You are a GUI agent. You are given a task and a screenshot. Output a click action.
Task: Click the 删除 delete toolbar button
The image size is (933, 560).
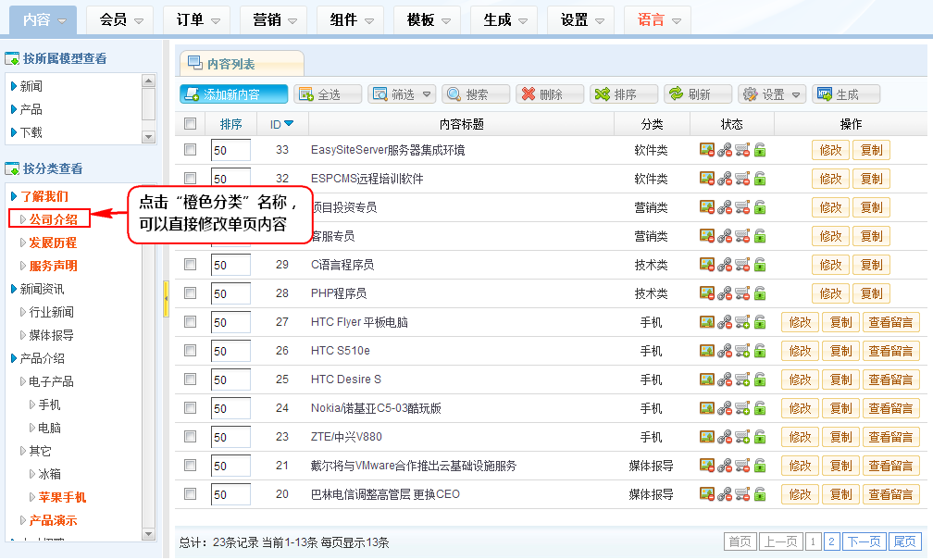[550, 94]
